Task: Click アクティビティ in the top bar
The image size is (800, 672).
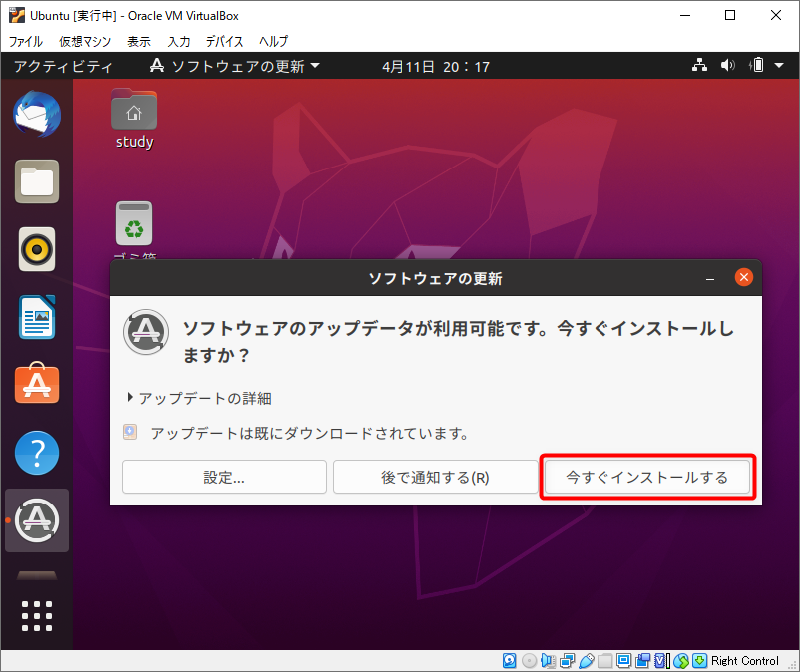Action: coord(63,66)
